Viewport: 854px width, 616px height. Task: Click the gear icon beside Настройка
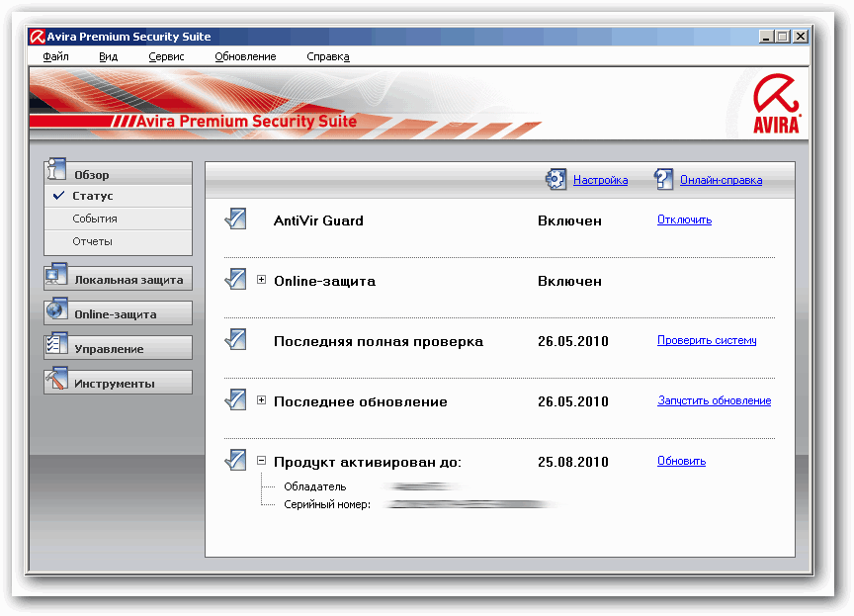tap(555, 179)
